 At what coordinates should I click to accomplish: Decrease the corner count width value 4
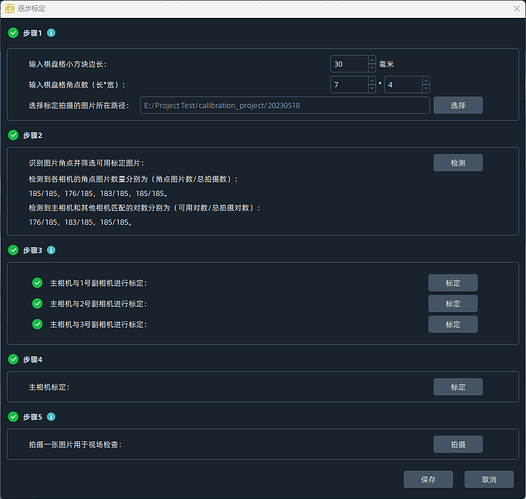click(426, 89)
